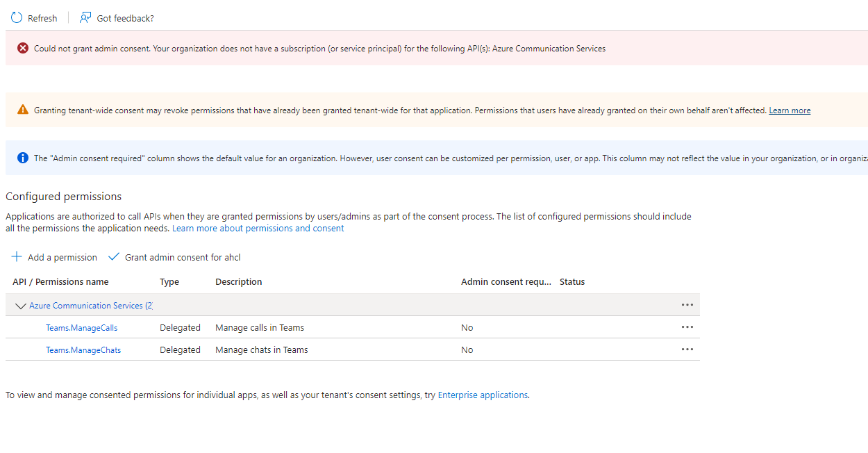Click the red error X icon
868x453 pixels.
(x=23, y=48)
